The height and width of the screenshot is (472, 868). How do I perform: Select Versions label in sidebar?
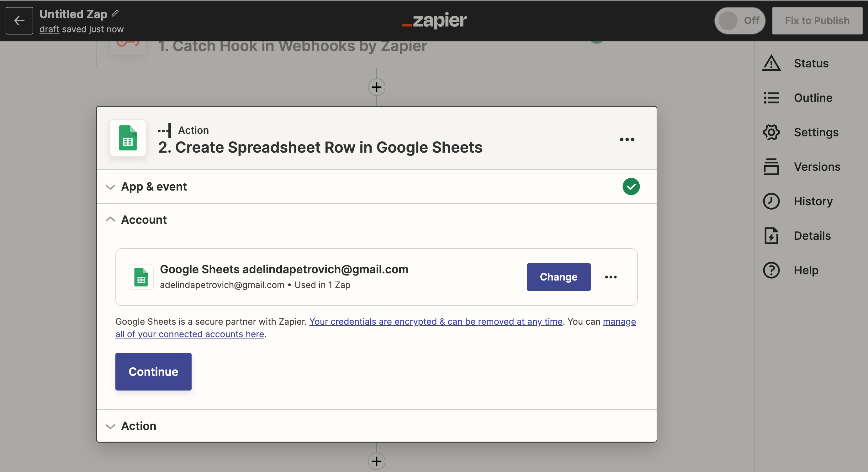817,167
